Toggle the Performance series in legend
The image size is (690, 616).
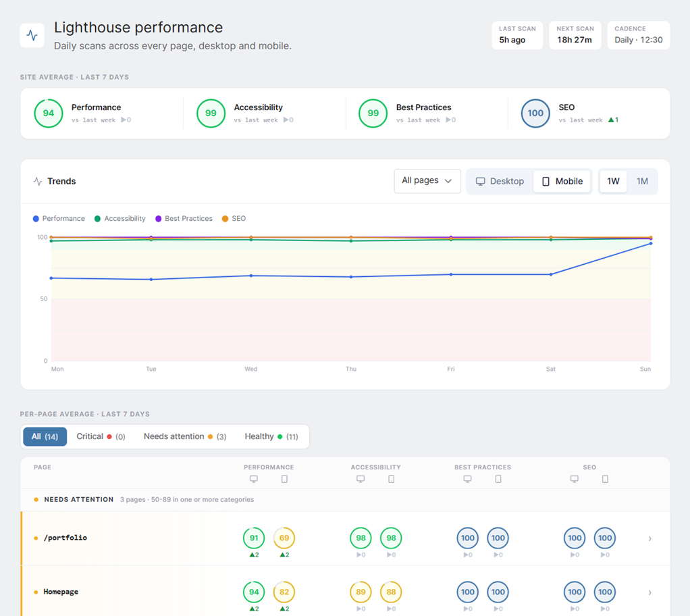[59, 219]
